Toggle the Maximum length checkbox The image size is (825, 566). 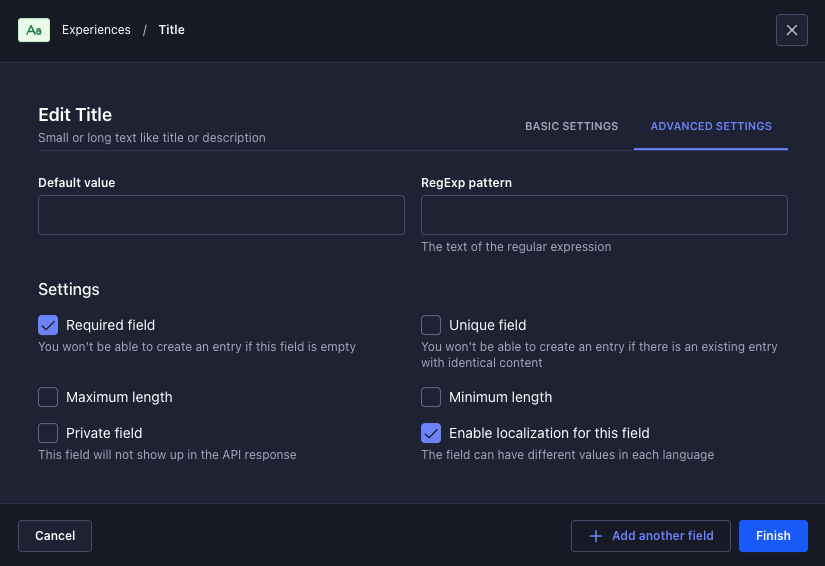[x=48, y=397]
